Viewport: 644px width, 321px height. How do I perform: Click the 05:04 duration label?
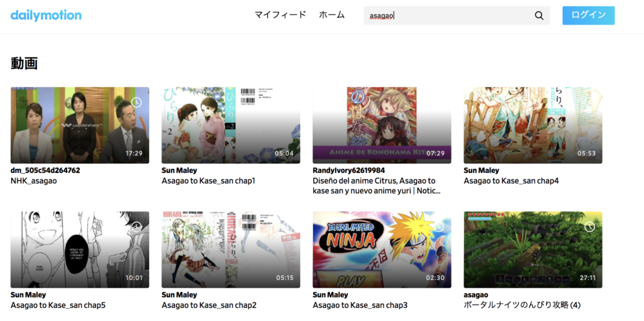tap(284, 154)
